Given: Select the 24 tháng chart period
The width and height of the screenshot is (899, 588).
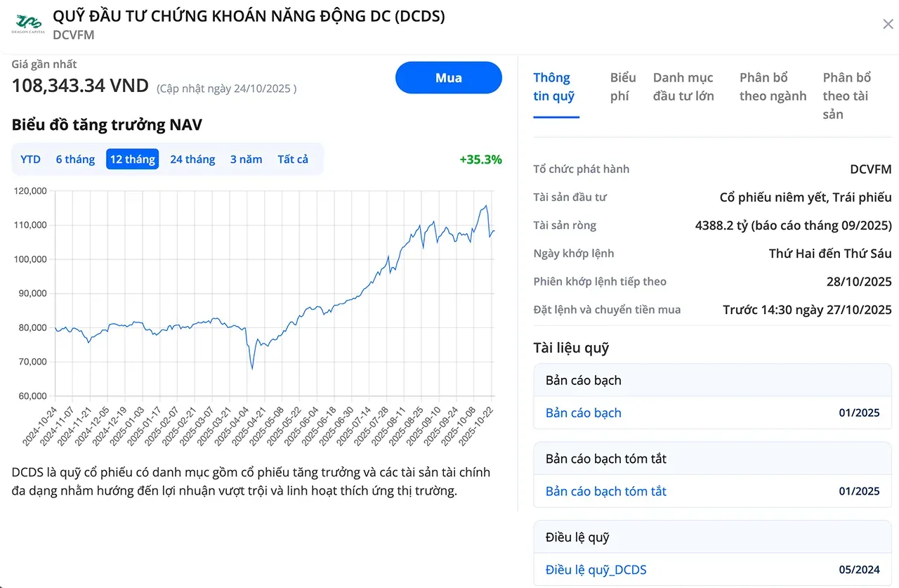Looking at the screenshot, I should [192, 159].
